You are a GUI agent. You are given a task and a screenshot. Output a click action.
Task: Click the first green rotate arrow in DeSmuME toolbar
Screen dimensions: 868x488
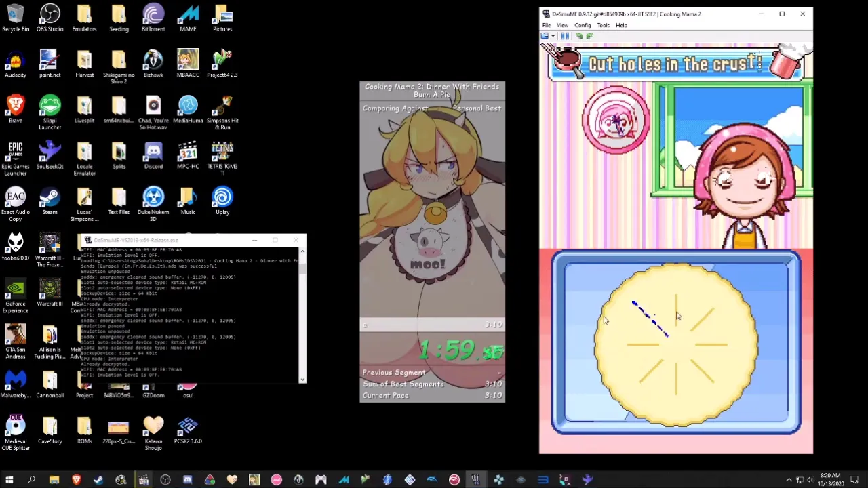tap(579, 36)
